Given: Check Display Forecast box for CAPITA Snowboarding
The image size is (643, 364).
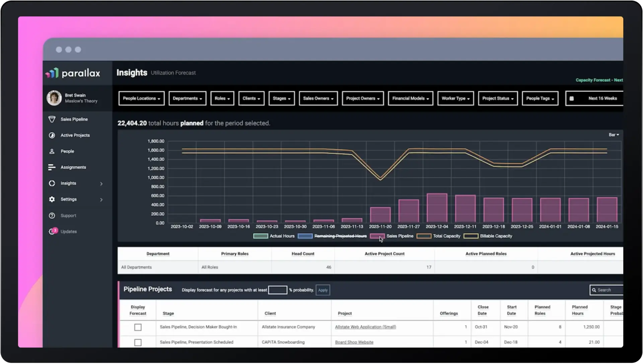Looking at the screenshot, I should pos(138,343).
